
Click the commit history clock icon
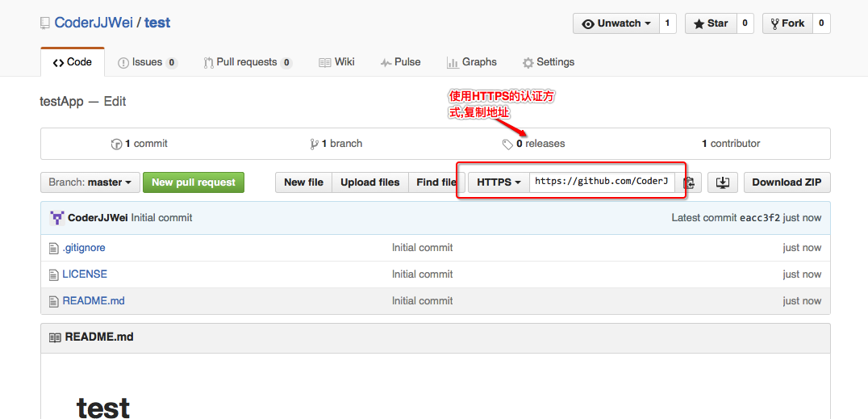[x=116, y=144]
